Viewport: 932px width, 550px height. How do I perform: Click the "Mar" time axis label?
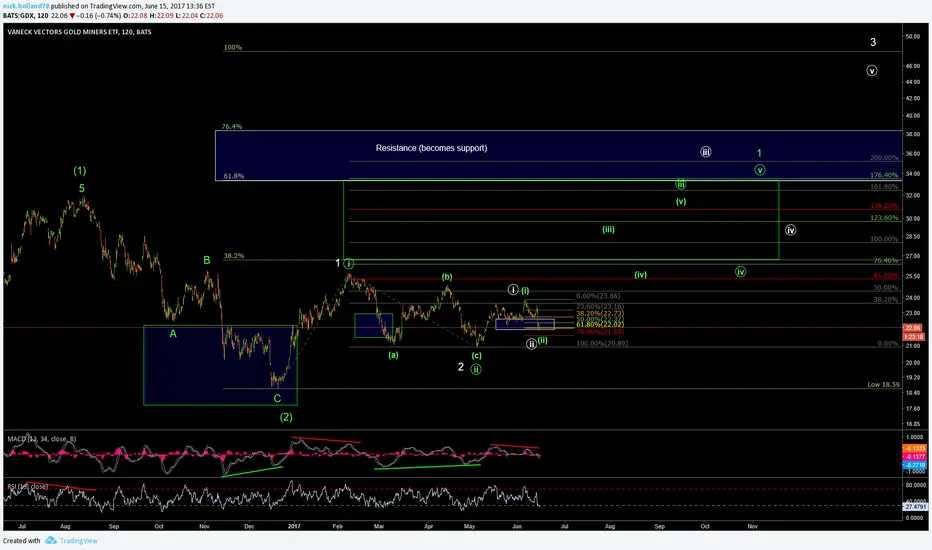379,526
